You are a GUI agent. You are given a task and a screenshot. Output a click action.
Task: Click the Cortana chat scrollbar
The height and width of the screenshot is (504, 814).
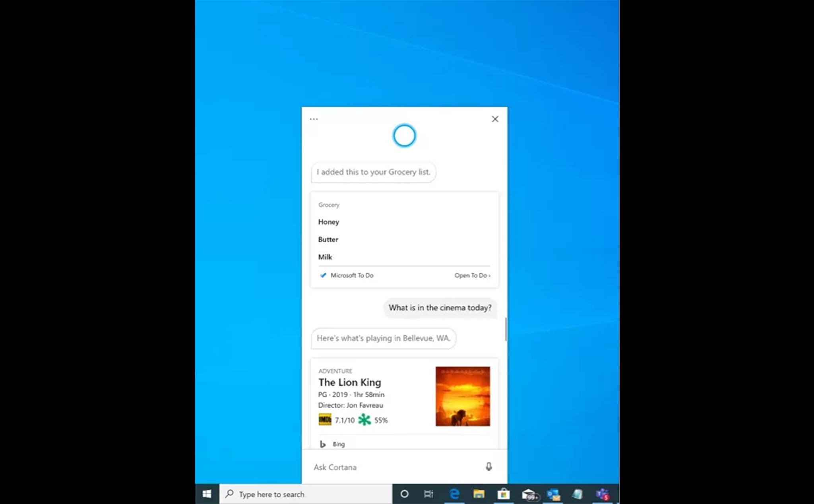point(506,329)
